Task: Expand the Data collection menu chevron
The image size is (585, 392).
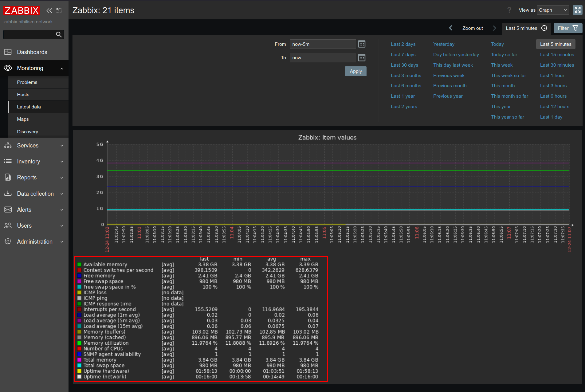Action: click(x=62, y=194)
